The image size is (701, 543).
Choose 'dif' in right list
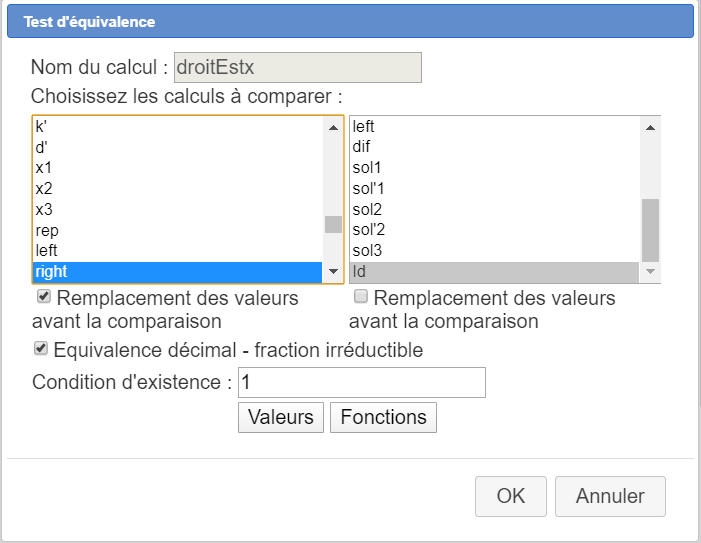tap(362, 146)
